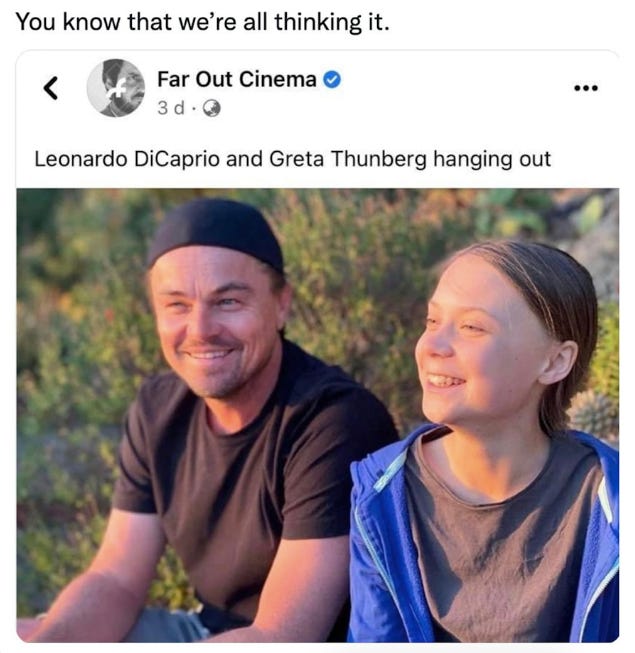Viewport: 635px width, 653px height.
Task: Open the three-dot more options menu
Action: point(586,88)
